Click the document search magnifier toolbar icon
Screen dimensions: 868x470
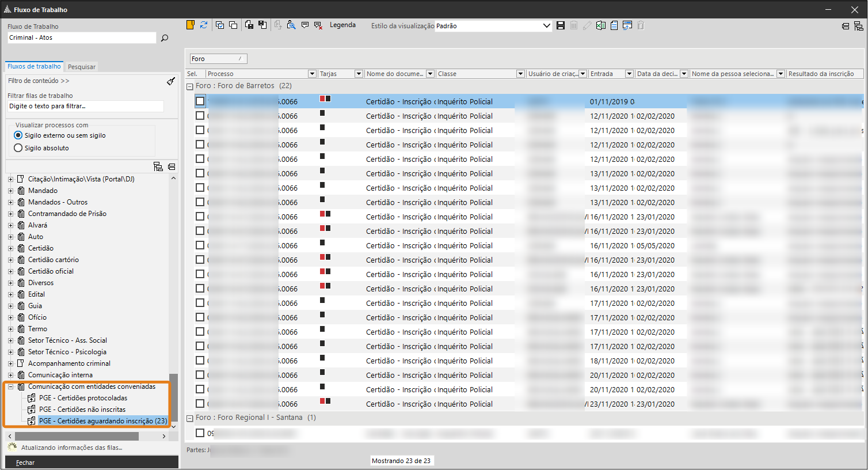(x=291, y=25)
